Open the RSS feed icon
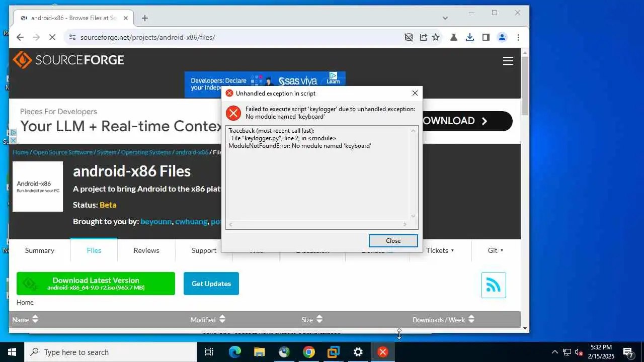The width and height of the screenshot is (644, 362). click(x=494, y=285)
